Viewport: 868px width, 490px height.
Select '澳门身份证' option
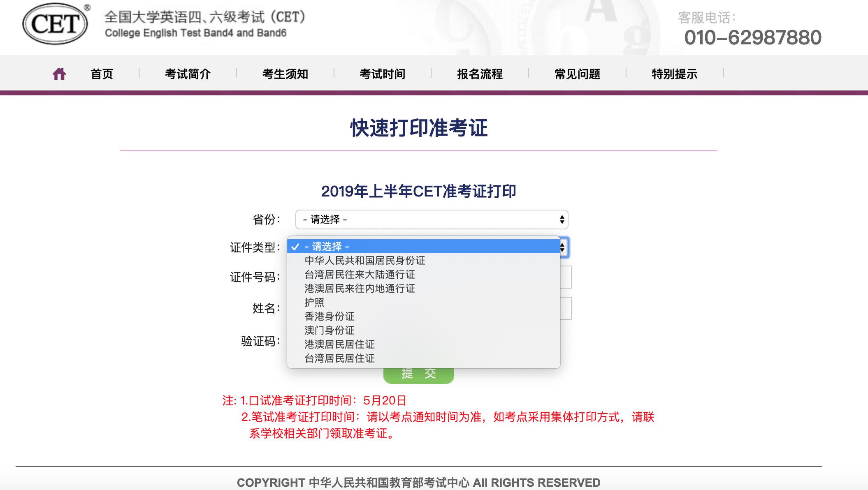[330, 330]
